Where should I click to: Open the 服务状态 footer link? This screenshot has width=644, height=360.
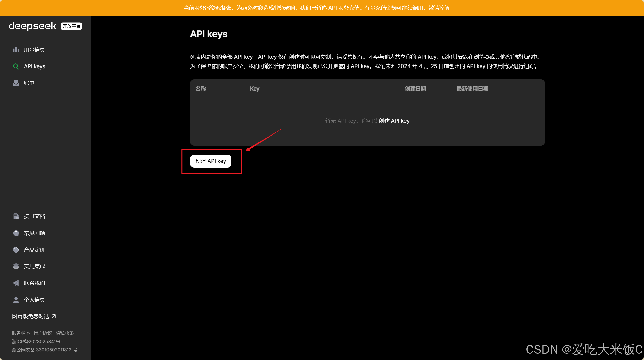tap(21, 333)
